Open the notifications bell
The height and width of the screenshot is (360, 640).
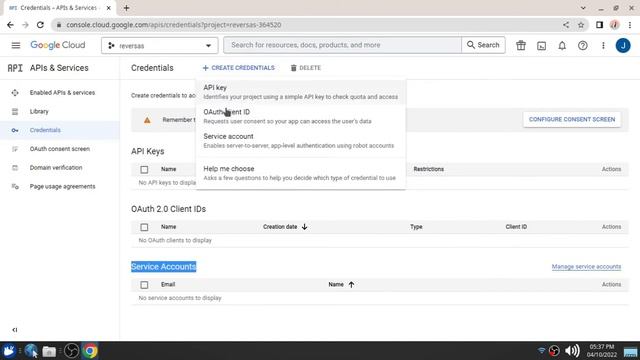pos(562,46)
